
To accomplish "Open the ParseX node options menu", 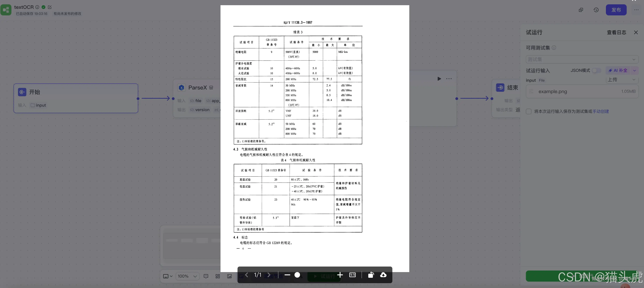I will [x=449, y=79].
